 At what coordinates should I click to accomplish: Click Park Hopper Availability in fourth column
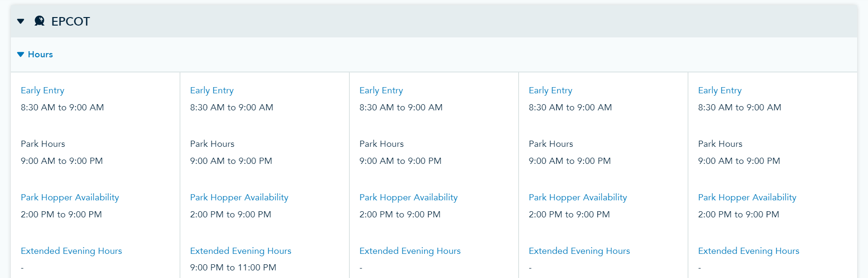(578, 197)
